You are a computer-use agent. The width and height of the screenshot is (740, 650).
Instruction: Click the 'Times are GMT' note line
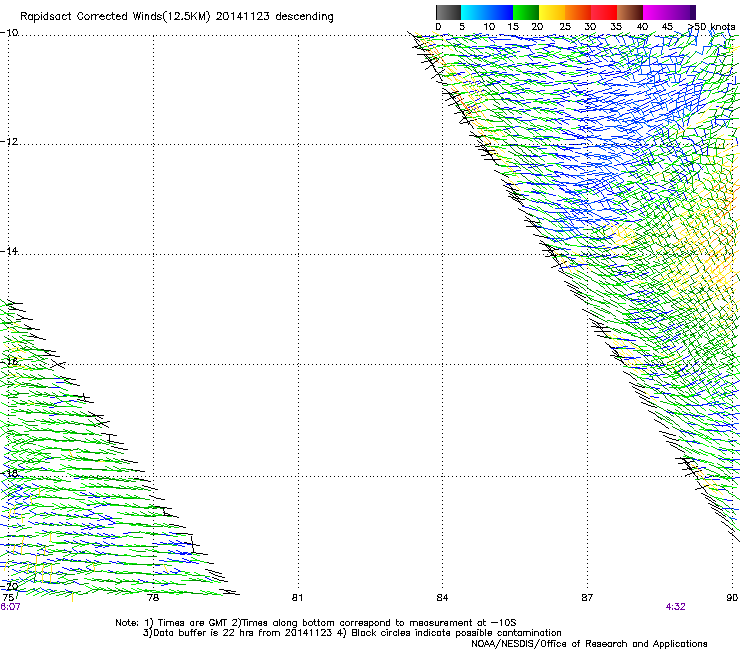click(315, 623)
